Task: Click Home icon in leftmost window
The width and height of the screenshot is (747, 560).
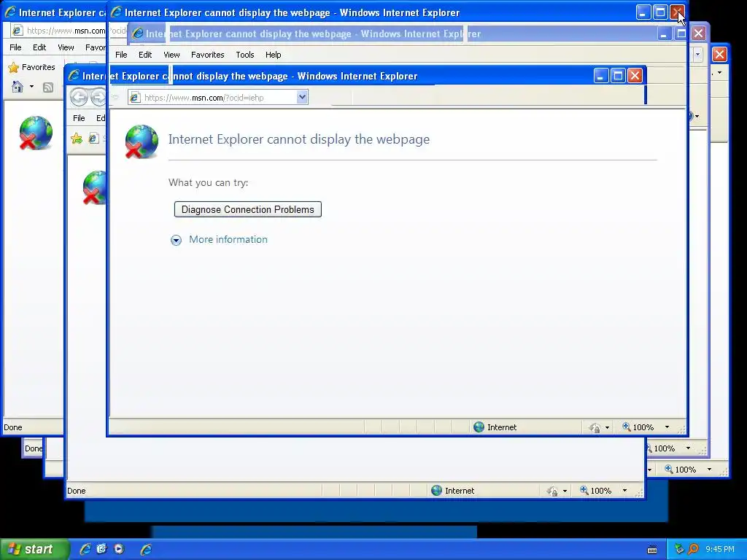Action: (x=18, y=87)
